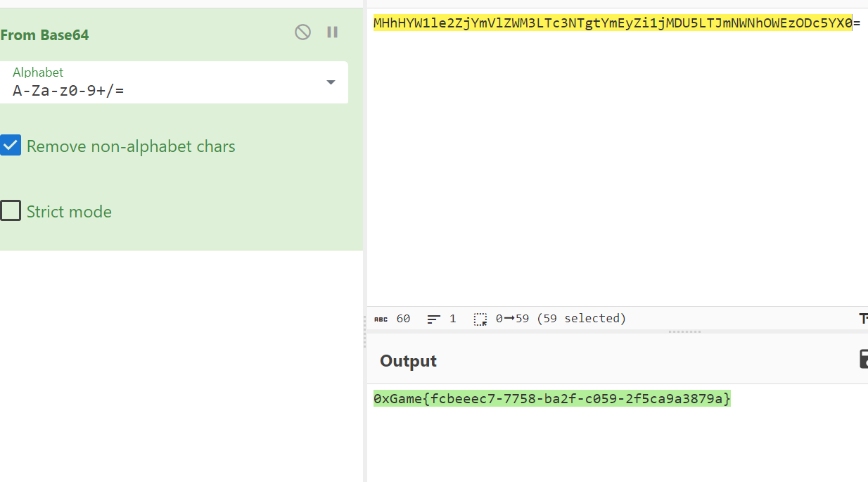The height and width of the screenshot is (482, 868).
Task: Disable the From Base64 operation
Action: pyautogui.click(x=302, y=32)
